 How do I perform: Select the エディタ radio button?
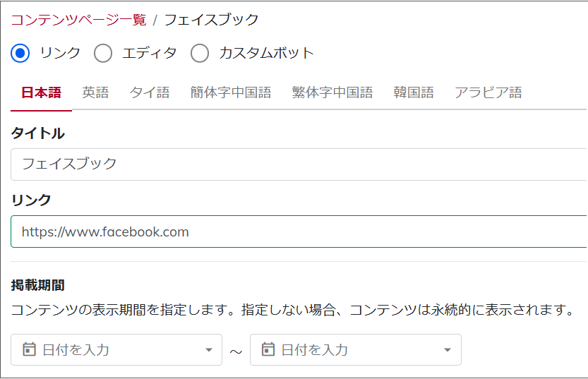[103, 53]
